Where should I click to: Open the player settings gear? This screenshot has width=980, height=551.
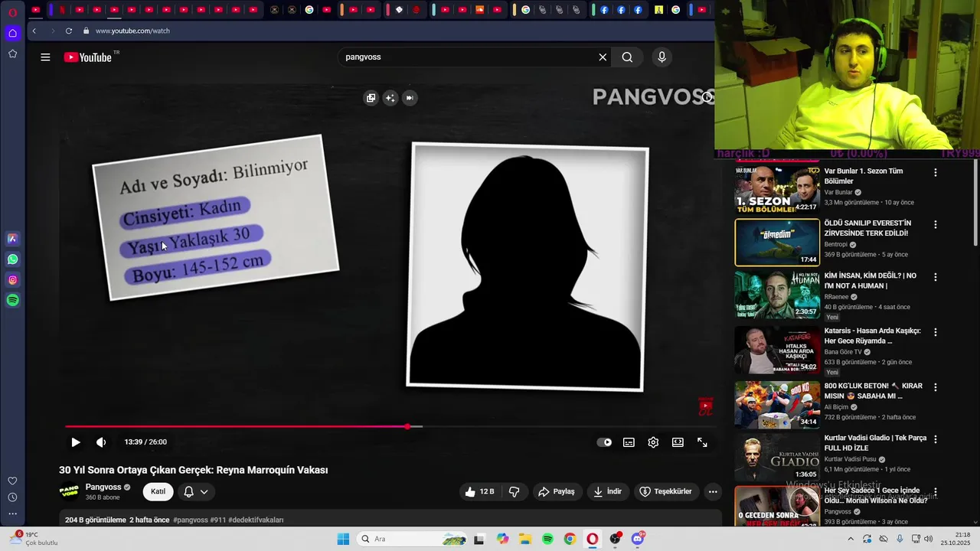653,442
